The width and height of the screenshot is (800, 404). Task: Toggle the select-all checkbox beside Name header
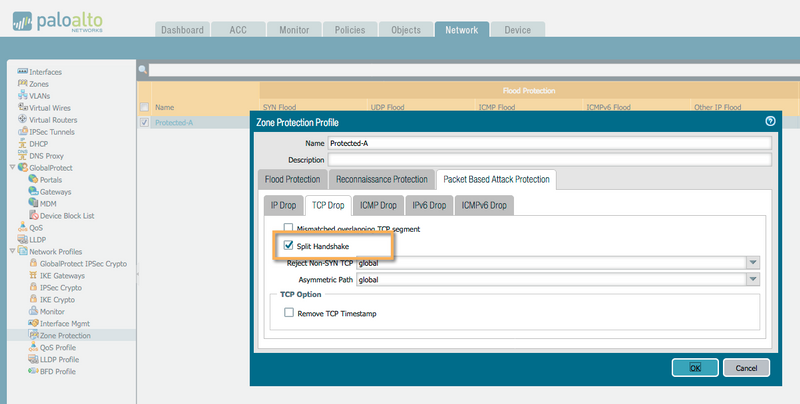click(x=144, y=107)
